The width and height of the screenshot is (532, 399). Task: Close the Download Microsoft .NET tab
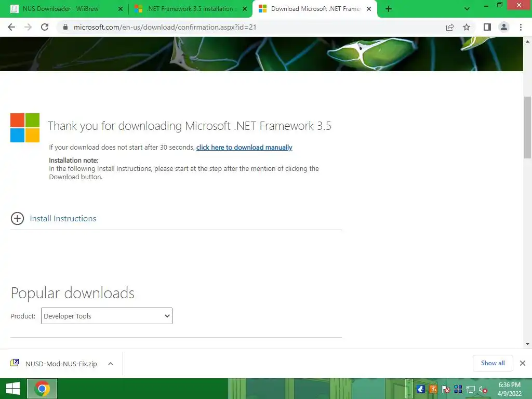click(369, 9)
